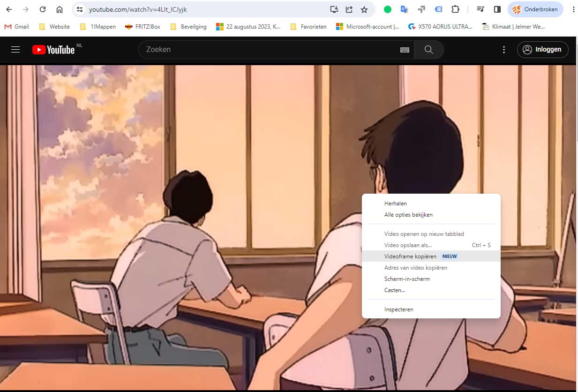
Task: Go back to the previous page
Action: tap(9, 9)
